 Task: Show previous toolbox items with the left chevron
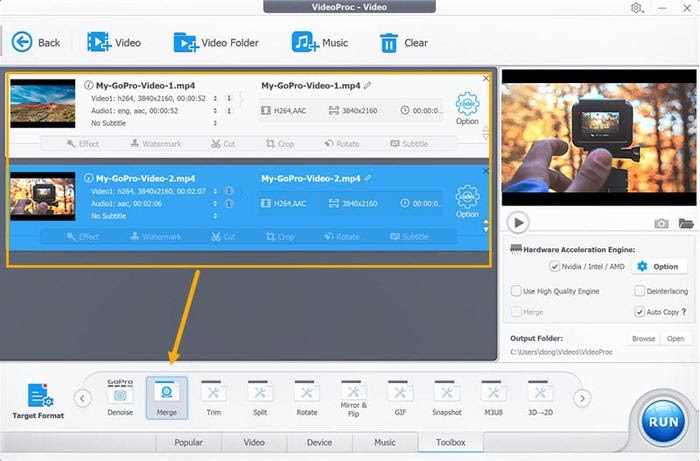[82, 398]
